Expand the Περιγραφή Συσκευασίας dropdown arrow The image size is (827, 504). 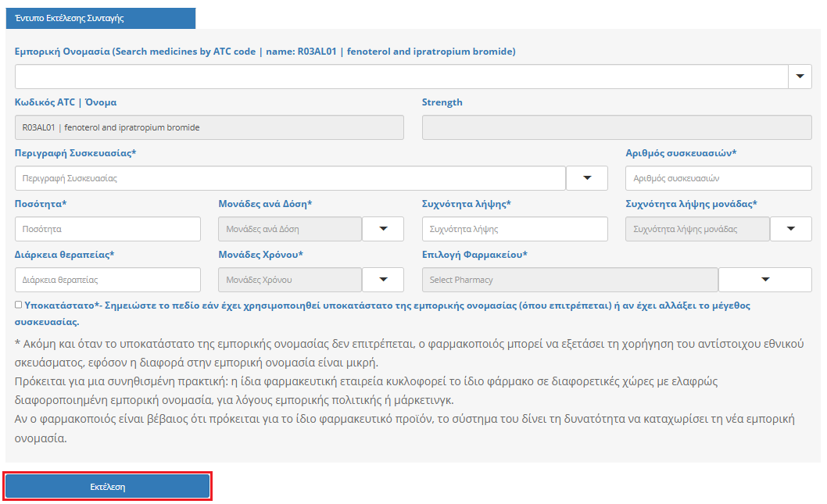tap(587, 178)
